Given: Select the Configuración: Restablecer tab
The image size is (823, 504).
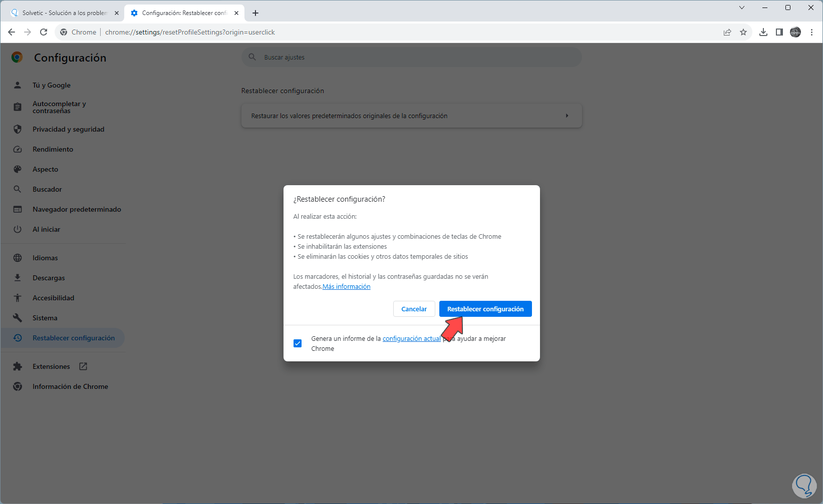Looking at the screenshot, I should 184,13.
